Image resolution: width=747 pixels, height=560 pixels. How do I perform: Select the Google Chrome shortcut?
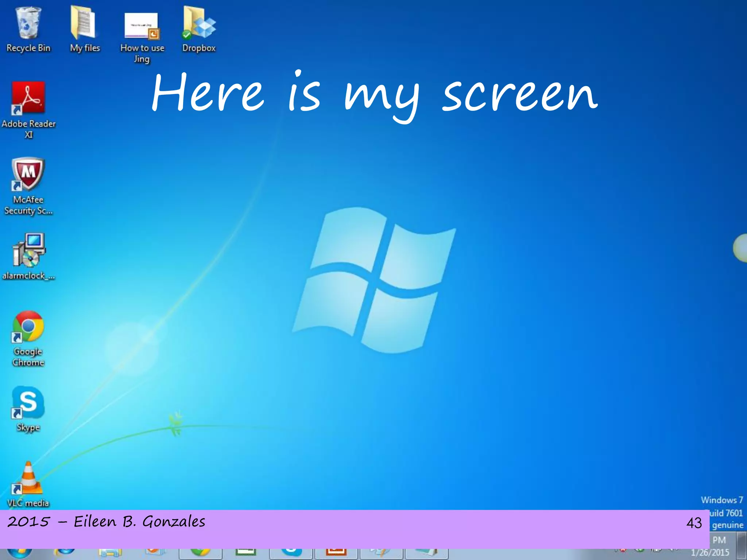28,338
